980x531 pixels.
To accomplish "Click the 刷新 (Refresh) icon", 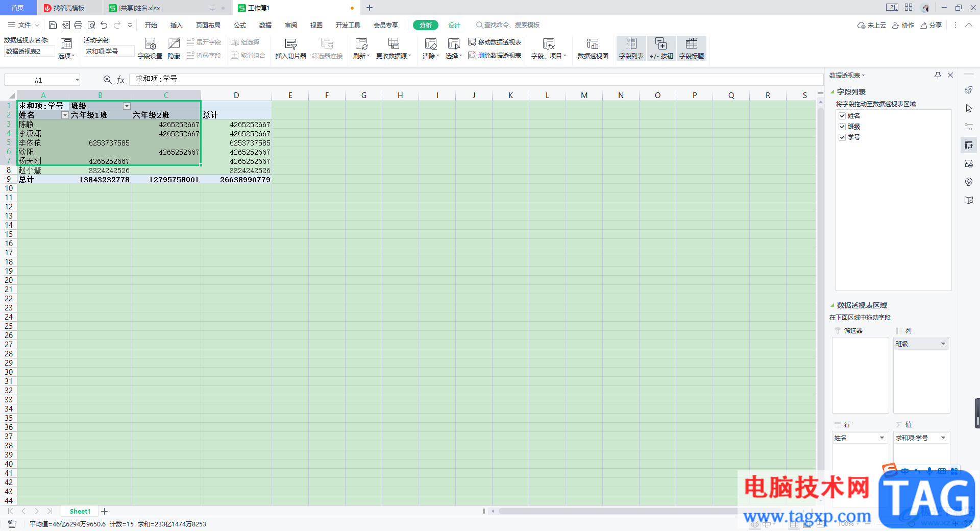I will coord(361,44).
